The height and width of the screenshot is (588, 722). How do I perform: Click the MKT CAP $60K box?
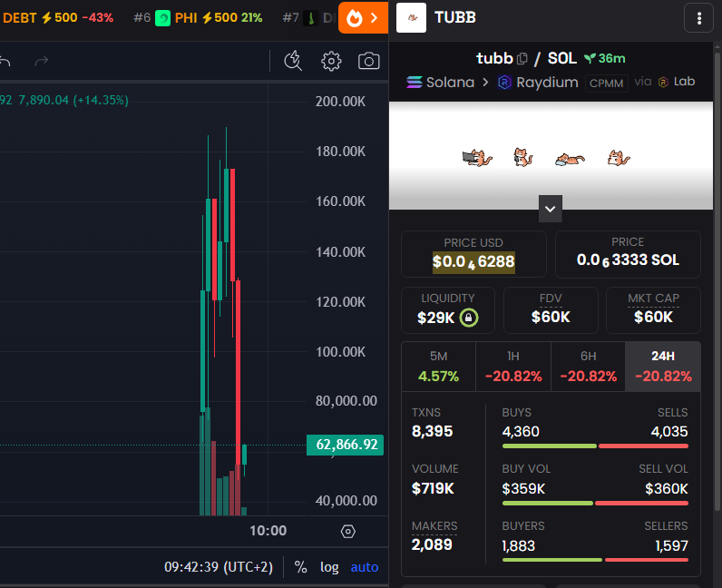[x=653, y=310]
